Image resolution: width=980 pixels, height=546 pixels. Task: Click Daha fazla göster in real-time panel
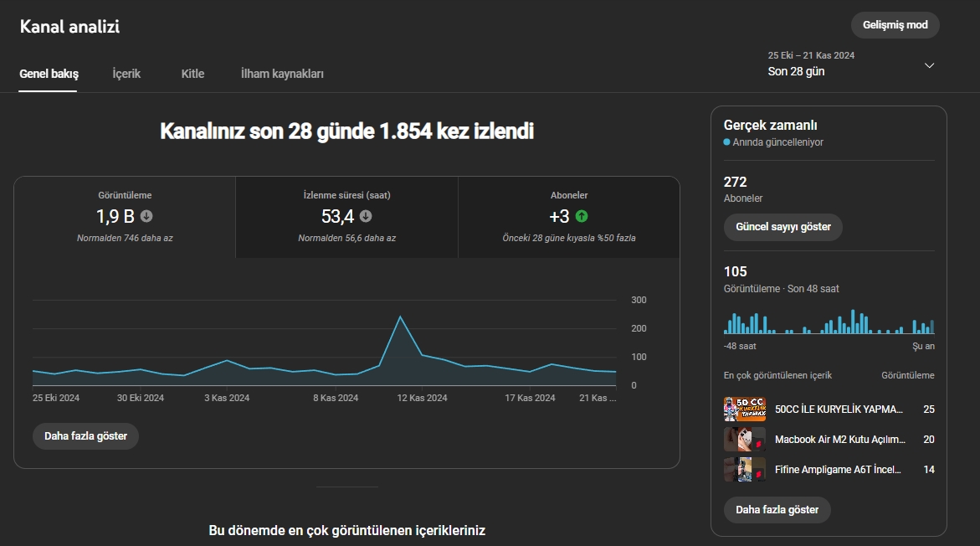tap(777, 510)
